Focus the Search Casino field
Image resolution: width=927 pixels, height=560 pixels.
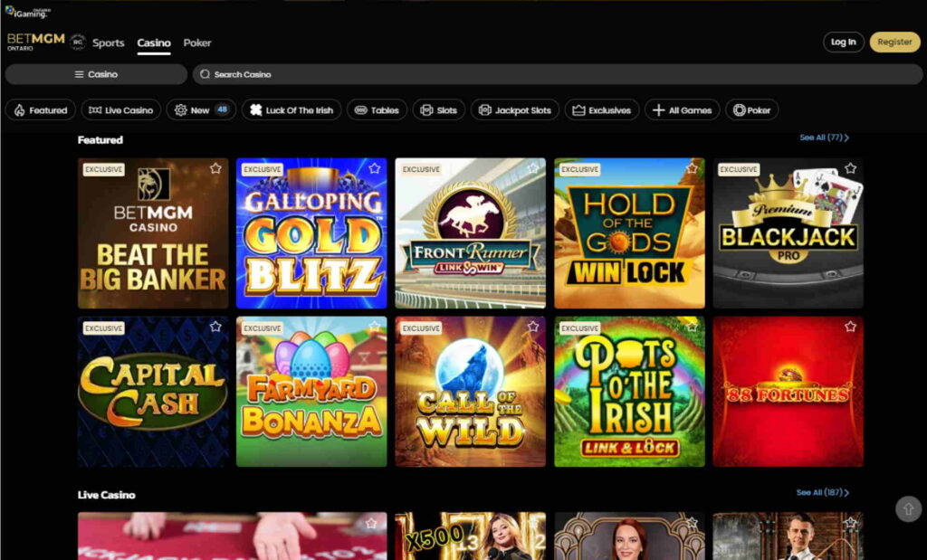pyautogui.click(x=558, y=74)
